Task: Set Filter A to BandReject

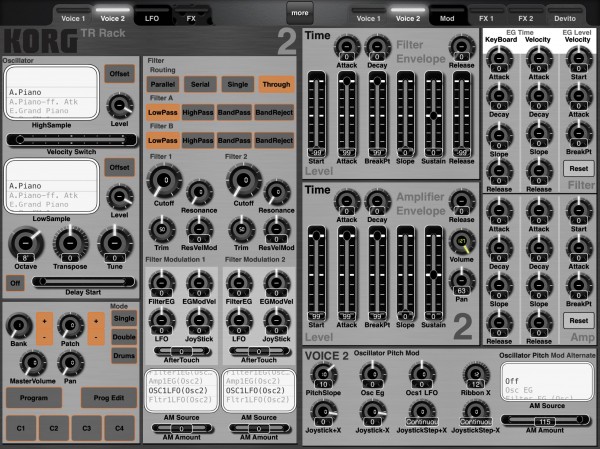Action: 274,113
